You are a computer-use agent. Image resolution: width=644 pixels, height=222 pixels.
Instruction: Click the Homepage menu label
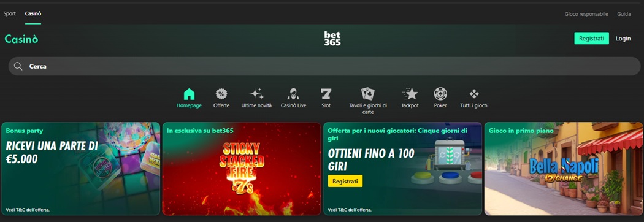189,105
